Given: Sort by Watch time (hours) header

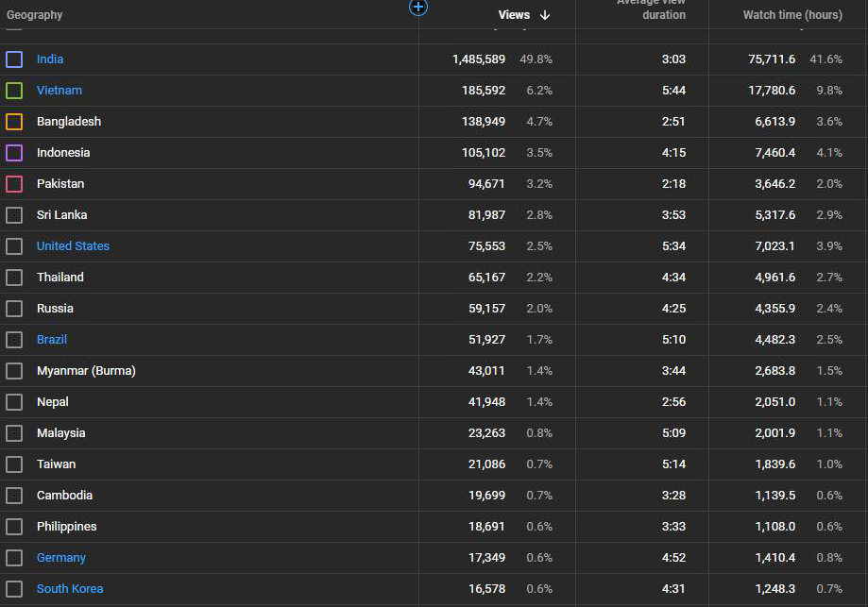Looking at the screenshot, I should (x=792, y=15).
